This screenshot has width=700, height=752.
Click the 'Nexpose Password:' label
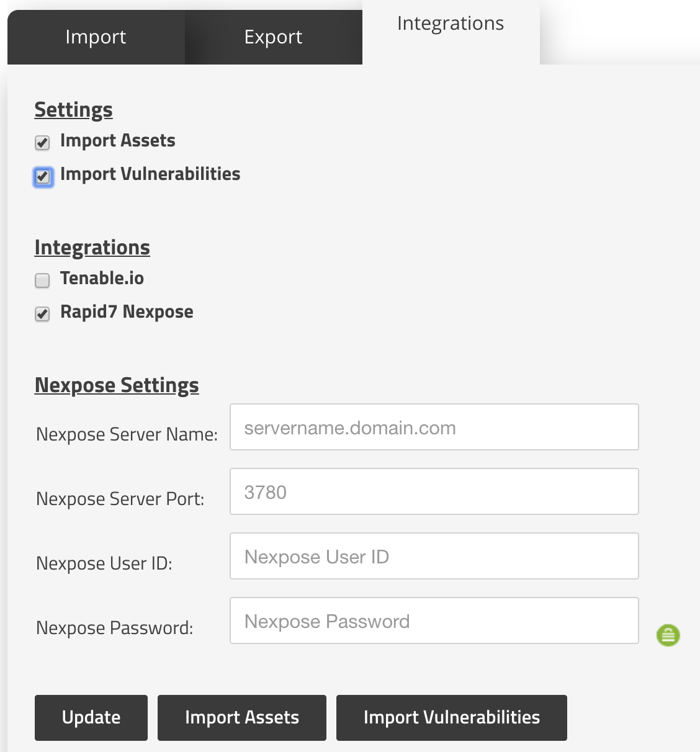coord(115,628)
